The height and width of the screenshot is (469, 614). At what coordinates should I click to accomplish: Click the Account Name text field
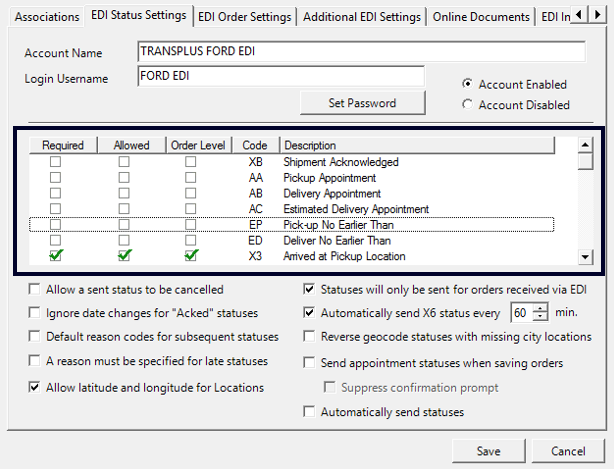click(360, 52)
